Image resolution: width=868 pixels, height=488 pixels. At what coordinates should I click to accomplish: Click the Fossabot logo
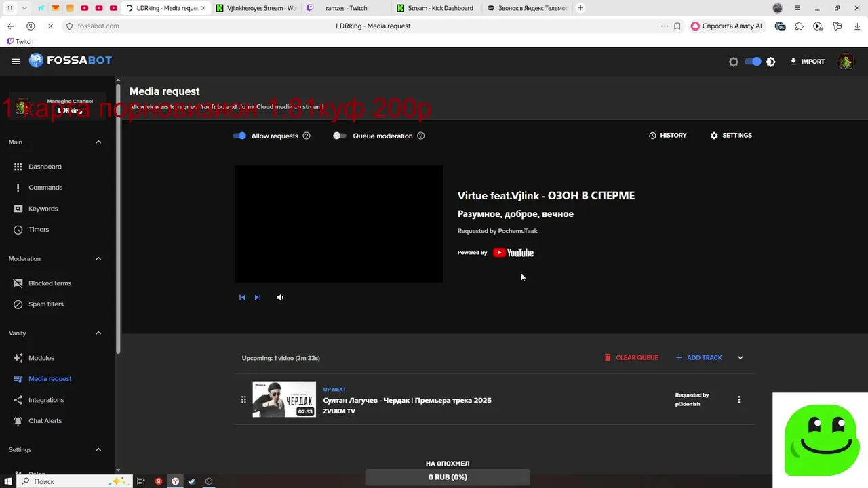[x=70, y=61]
